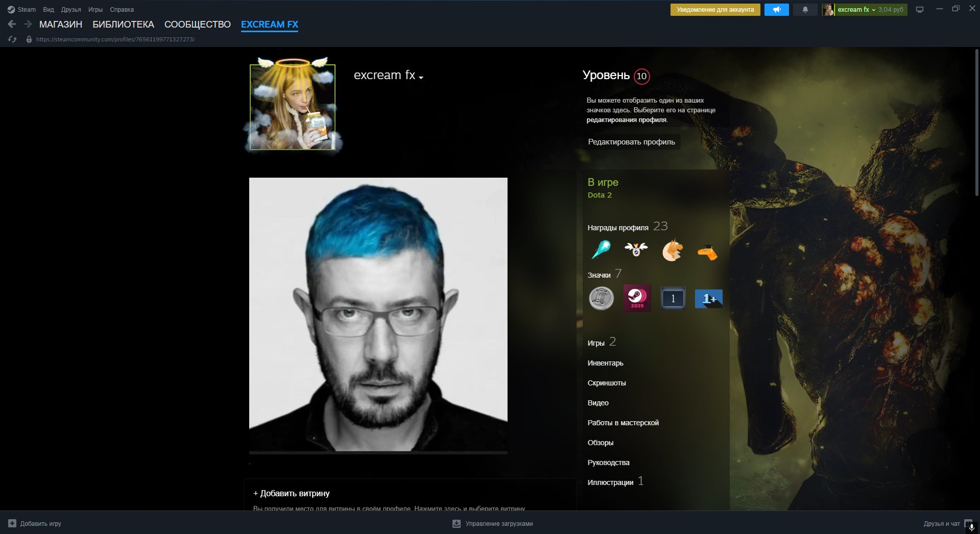
Task: Click Добавить игру at bottom left
Action: point(41,523)
